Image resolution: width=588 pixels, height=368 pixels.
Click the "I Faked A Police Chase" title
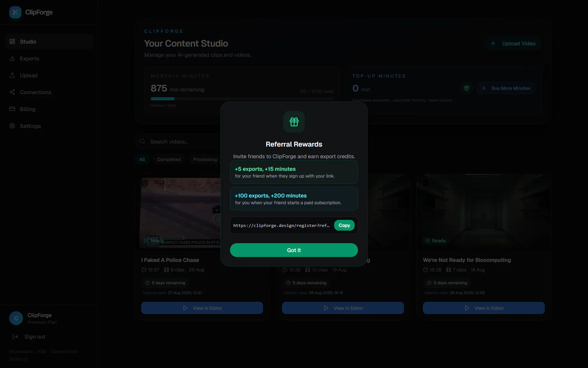(170, 260)
